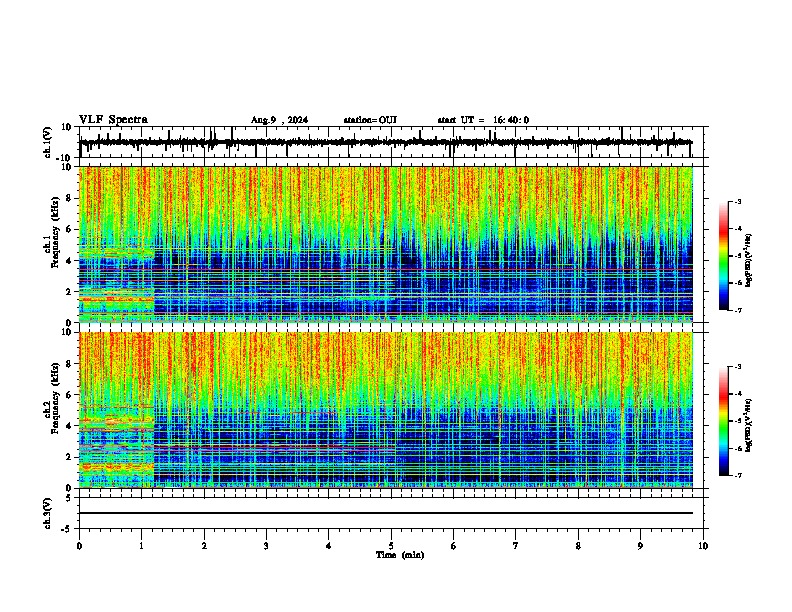792x612 pixels.
Task: Select the date text "Aug.9 , 2024"
Action: (279, 120)
